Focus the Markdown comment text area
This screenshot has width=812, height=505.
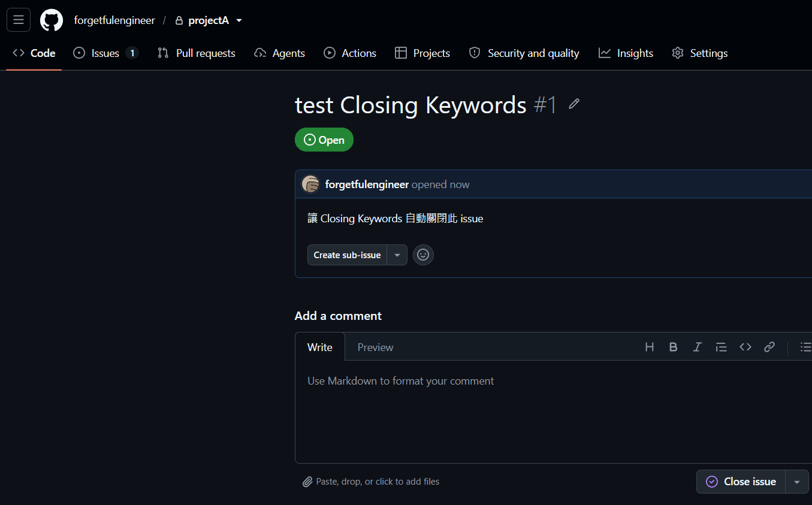pyautogui.click(x=553, y=412)
